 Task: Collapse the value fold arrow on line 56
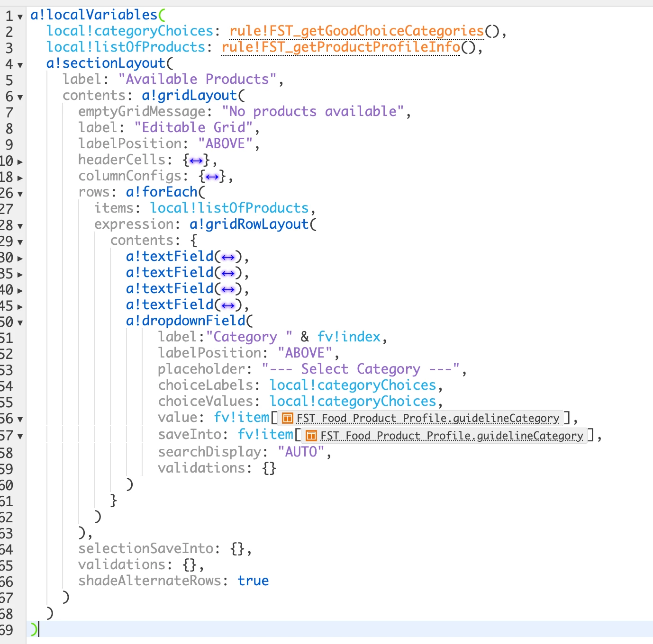[20, 420]
